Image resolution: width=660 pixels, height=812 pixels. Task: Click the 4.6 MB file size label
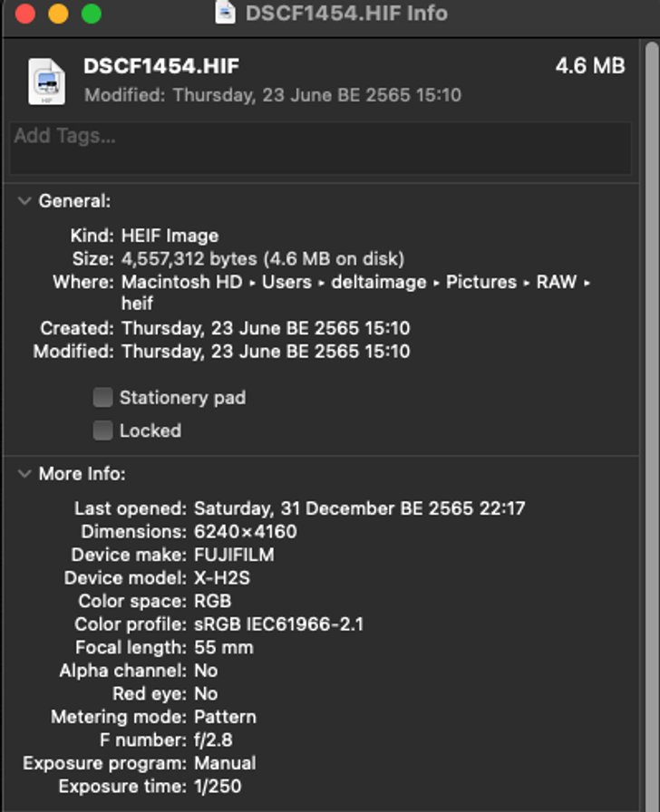(x=589, y=66)
